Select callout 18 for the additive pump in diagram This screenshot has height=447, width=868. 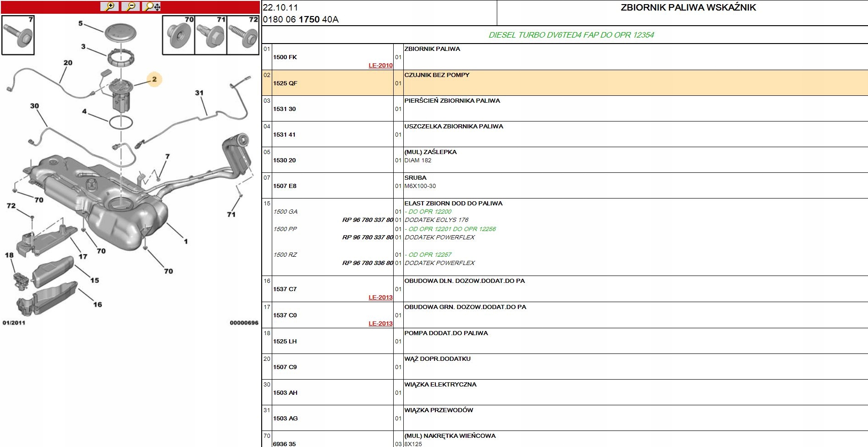(x=9, y=255)
